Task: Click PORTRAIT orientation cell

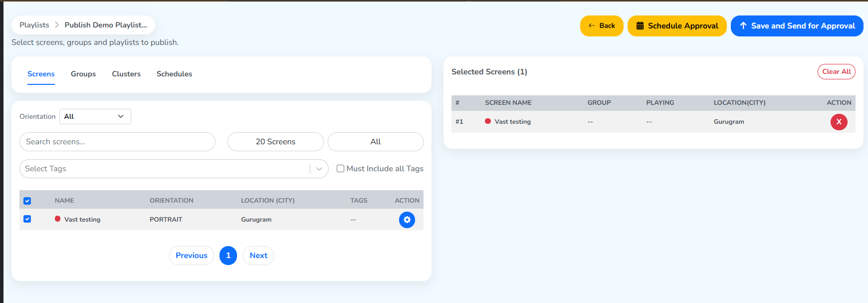Action: click(166, 220)
